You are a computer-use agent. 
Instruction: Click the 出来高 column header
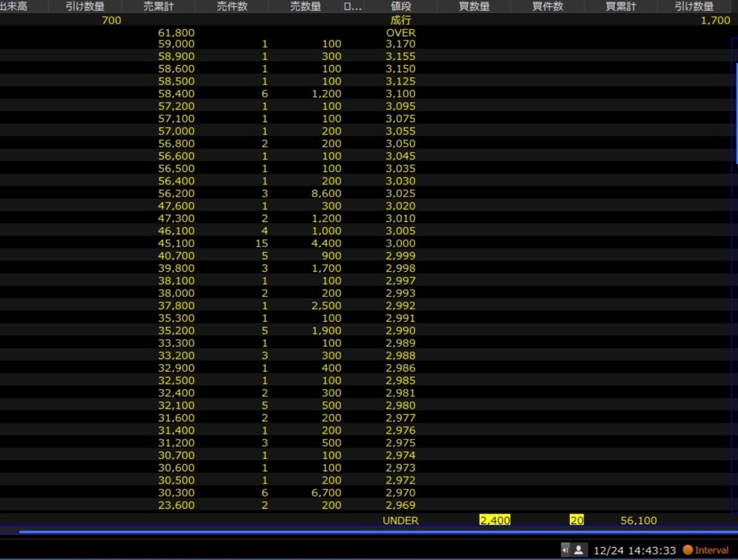pos(13,6)
